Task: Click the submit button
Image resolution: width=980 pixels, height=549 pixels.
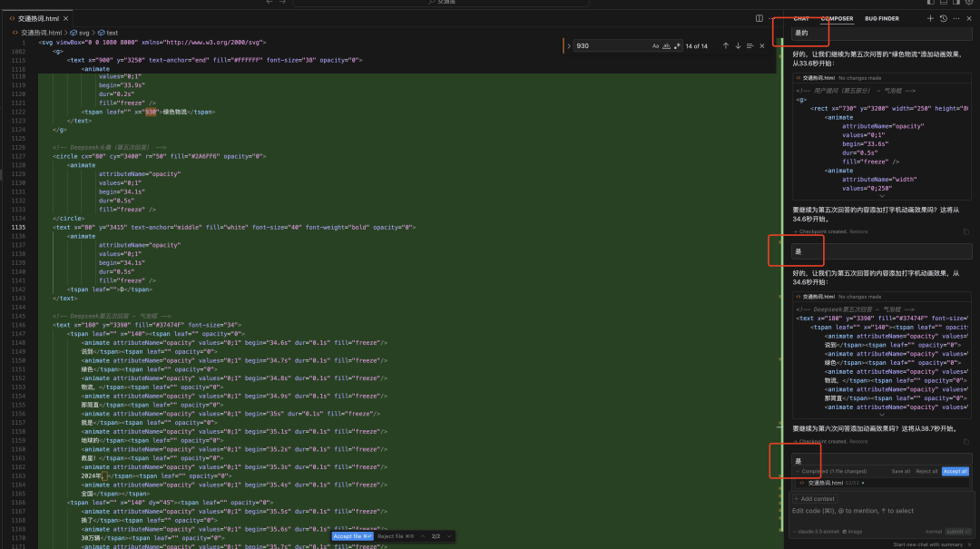Action: (957, 532)
